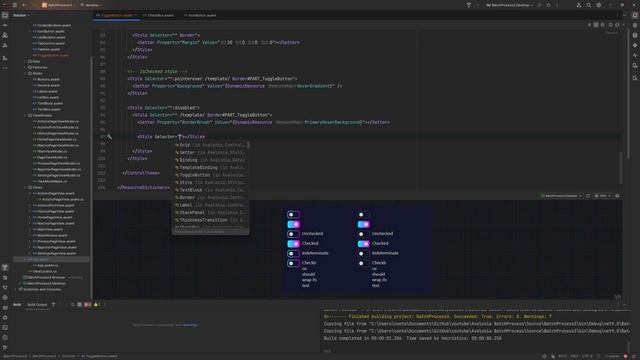
Task: Toggle the Indeterminate switch in right preview column
Action: (x=363, y=253)
